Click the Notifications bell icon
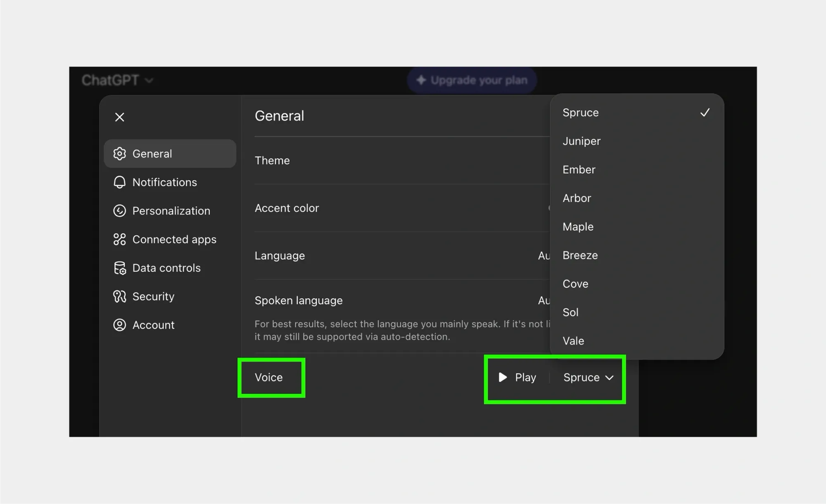The height and width of the screenshot is (504, 826). (x=119, y=182)
